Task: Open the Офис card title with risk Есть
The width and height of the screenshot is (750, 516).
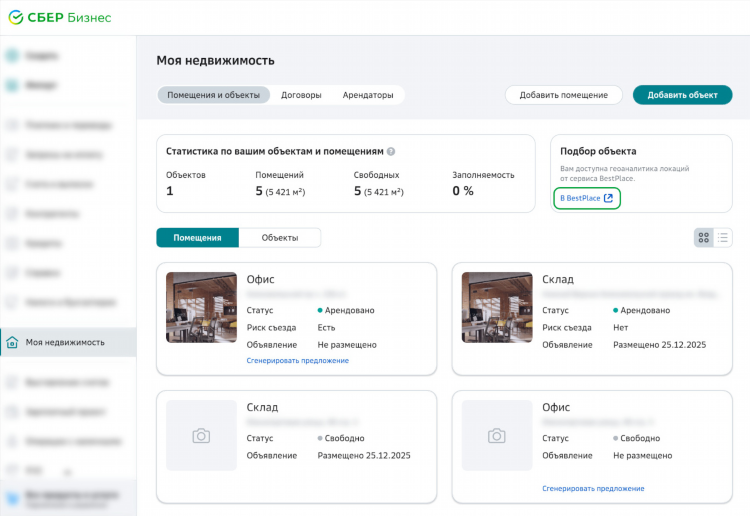Action: [260, 279]
